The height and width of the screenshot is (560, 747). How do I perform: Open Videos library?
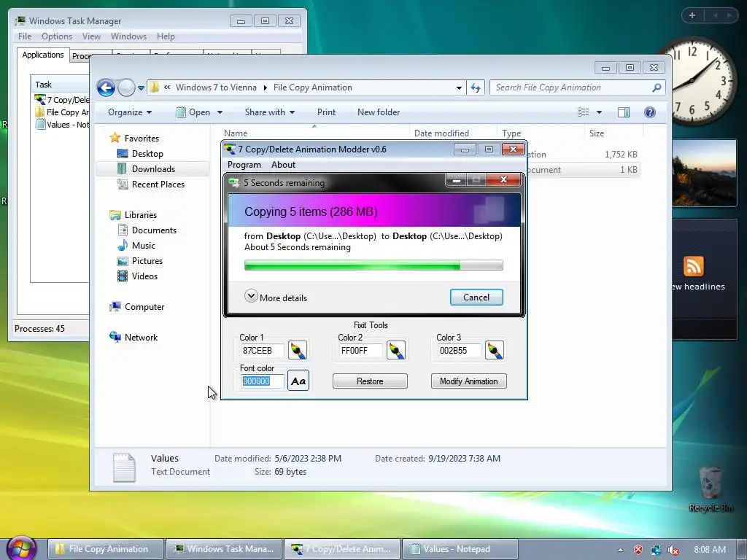tap(144, 276)
